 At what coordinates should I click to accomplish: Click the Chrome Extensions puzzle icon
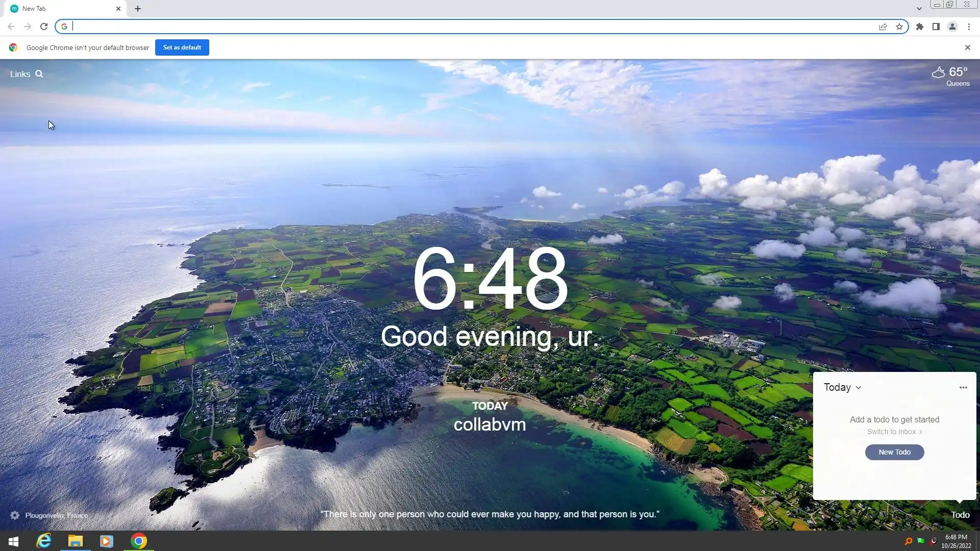pyautogui.click(x=920, y=27)
